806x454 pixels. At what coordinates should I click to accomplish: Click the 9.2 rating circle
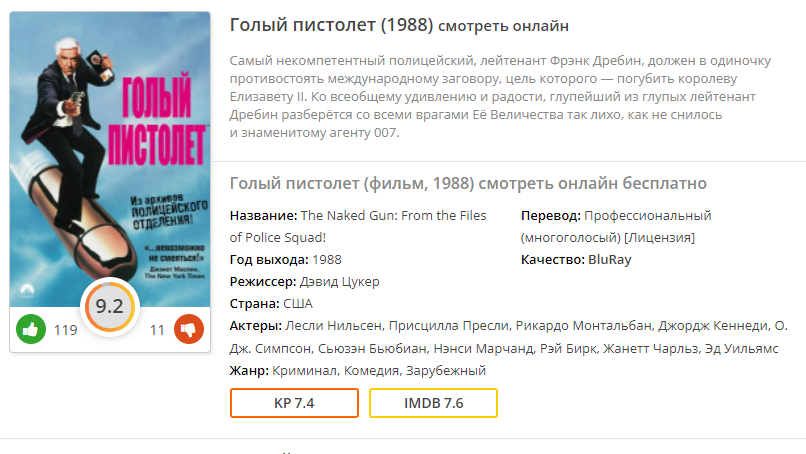(109, 308)
